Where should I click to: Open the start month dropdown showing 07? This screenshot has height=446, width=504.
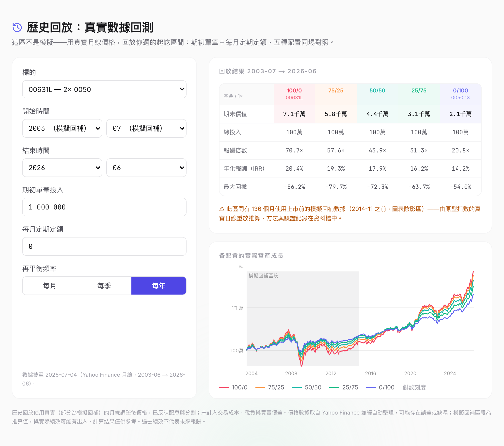click(146, 128)
